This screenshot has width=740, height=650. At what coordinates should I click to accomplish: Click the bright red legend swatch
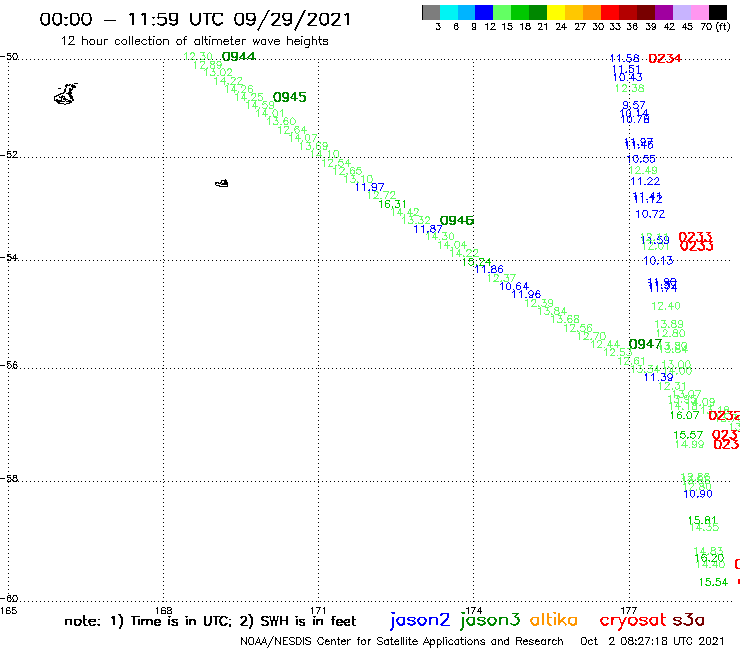tap(610, 12)
